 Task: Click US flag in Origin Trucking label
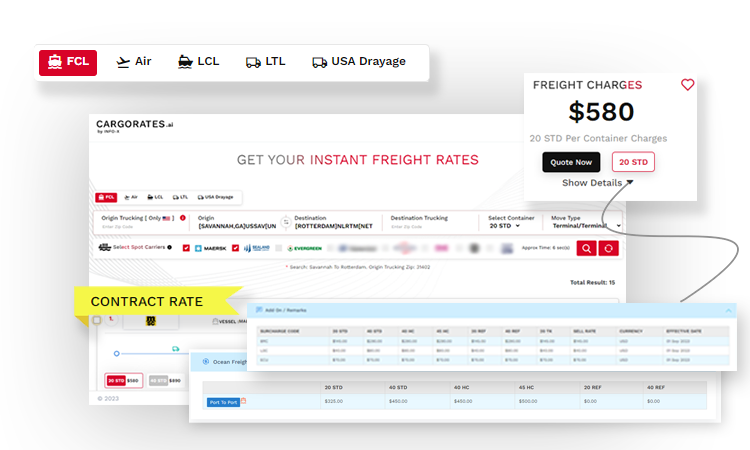point(166,218)
